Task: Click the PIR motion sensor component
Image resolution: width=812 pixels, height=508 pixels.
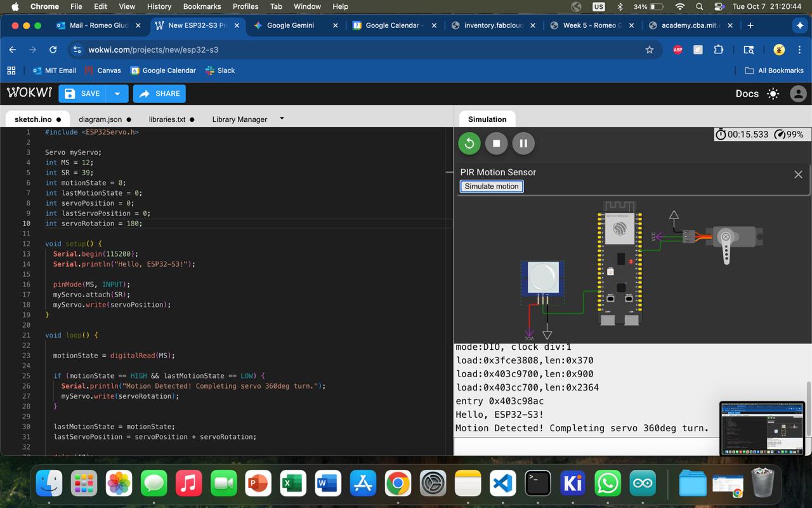Action: click(x=543, y=278)
